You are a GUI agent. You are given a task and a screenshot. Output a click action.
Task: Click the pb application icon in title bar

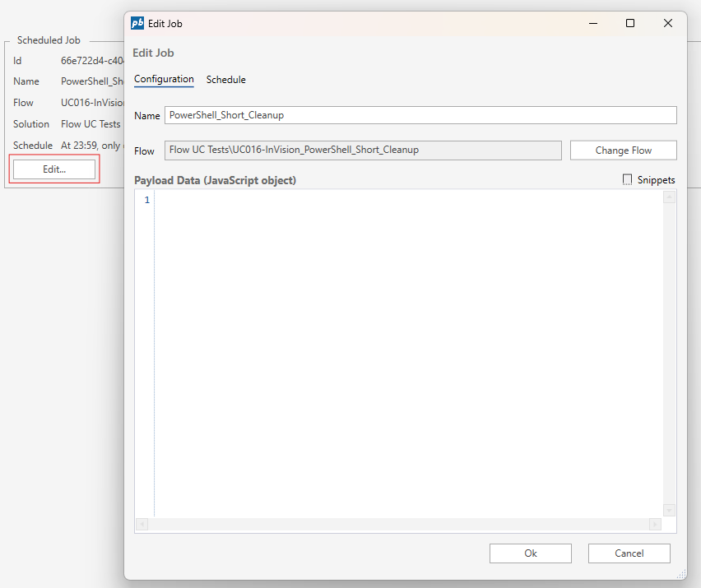coord(138,24)
